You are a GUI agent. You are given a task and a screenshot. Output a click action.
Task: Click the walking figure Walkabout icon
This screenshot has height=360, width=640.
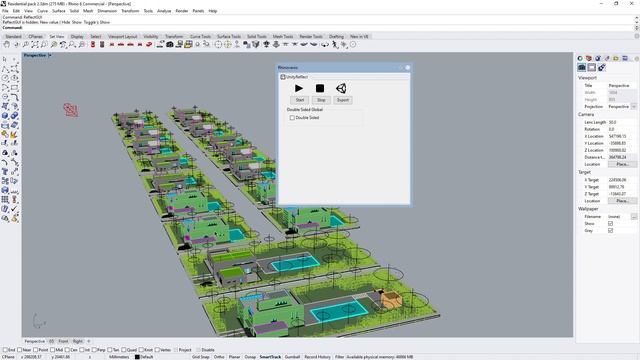[335, 44]
